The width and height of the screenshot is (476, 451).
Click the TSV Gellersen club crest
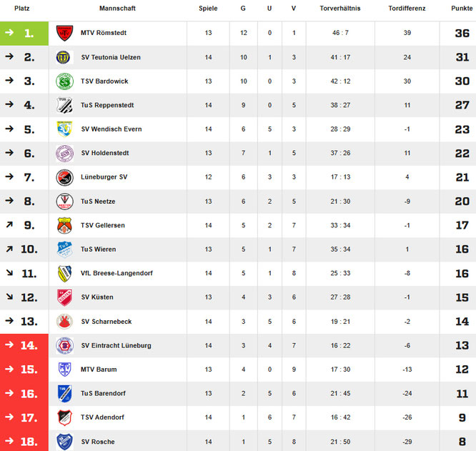click(x=64, y=225)
